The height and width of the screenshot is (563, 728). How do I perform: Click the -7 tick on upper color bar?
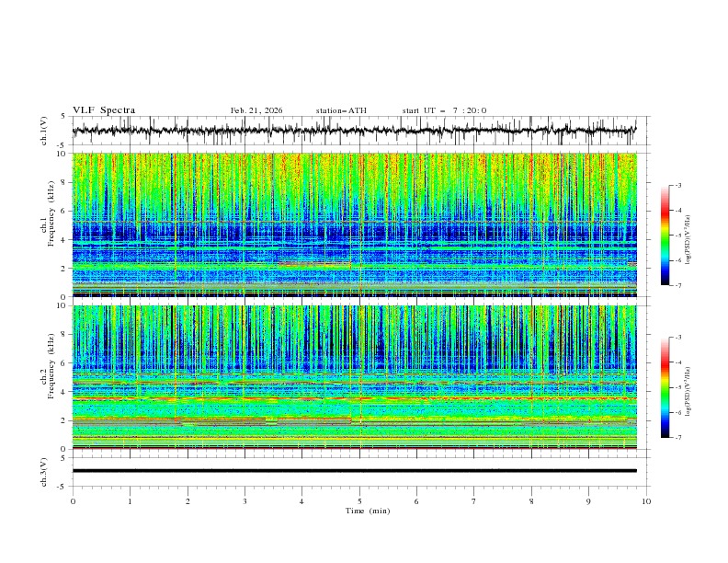(x=678, y=285)
